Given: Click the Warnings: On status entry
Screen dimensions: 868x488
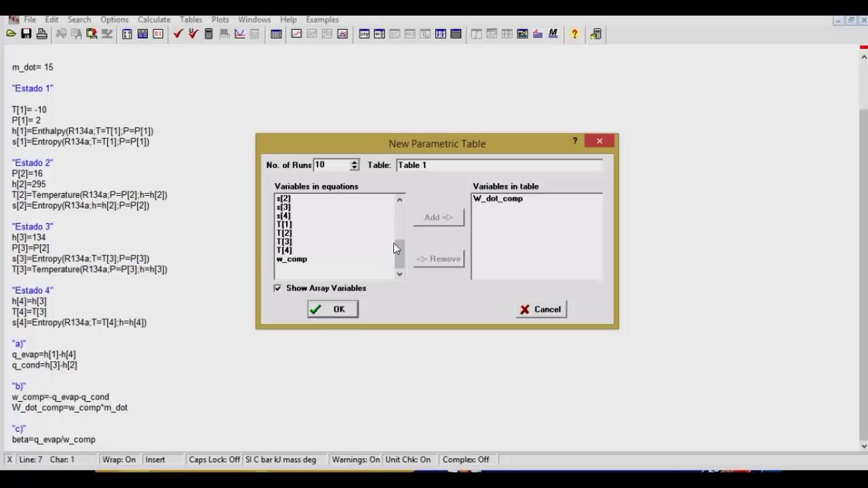Looking at the screenshot, I should pyautogui.click(x=355, y=460).
